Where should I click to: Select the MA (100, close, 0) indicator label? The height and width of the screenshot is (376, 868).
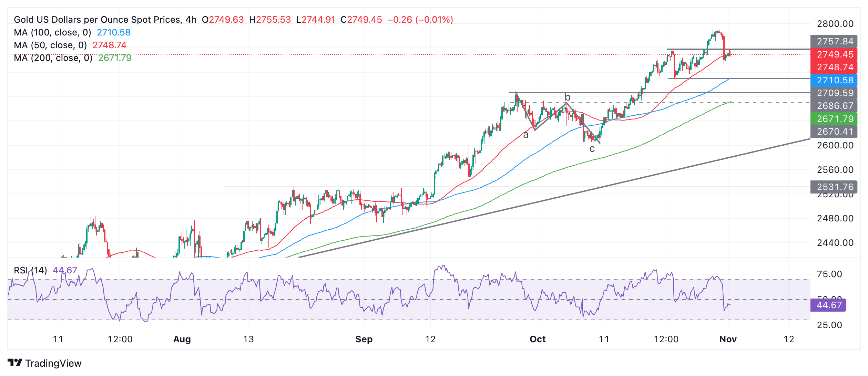click(52, 32)
